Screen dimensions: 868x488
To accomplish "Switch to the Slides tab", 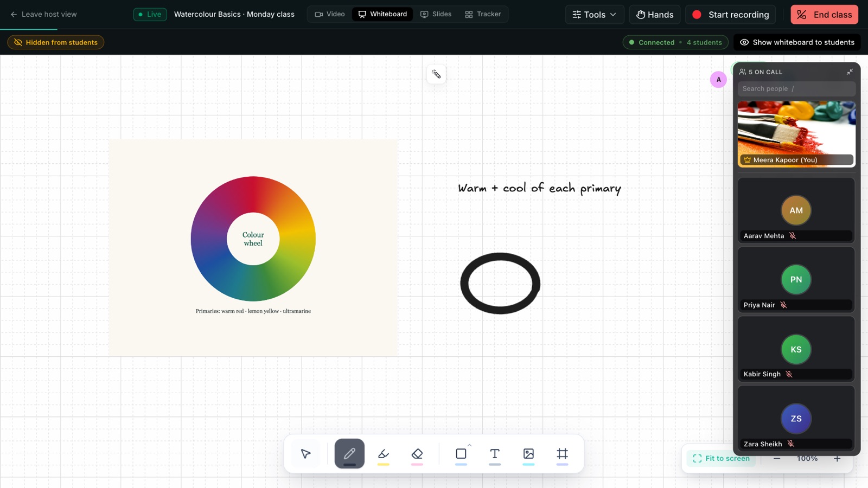I will (436, 14).
